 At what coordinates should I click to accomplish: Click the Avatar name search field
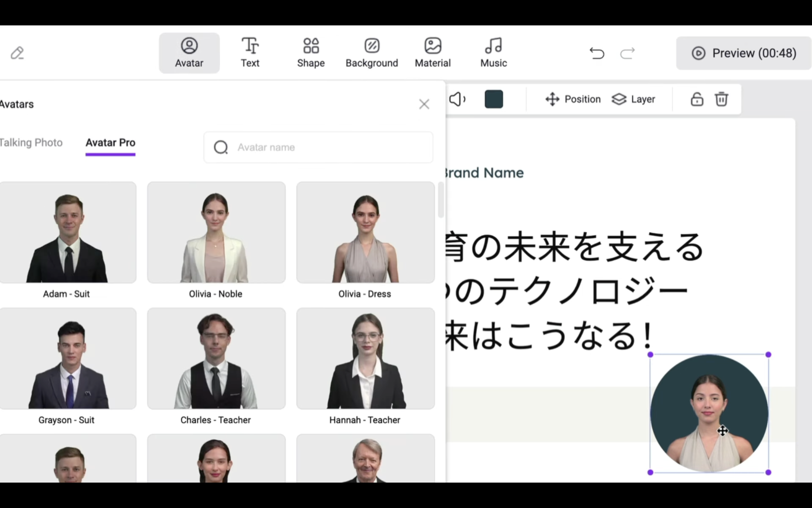(x=318, y=147)
